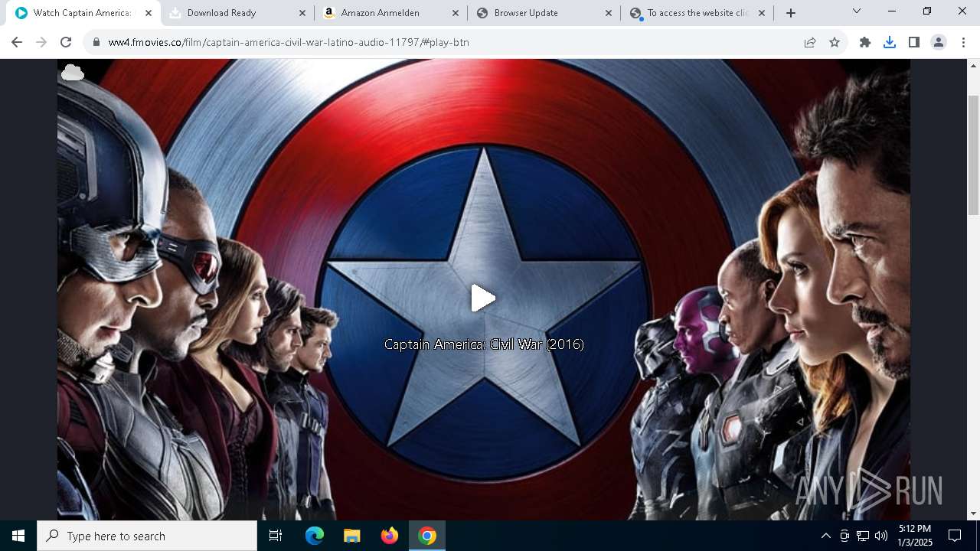Viewport: 980px width, 551px height.
Task: Switch to 'To access the website' tab
Action: tap(695, 13)
